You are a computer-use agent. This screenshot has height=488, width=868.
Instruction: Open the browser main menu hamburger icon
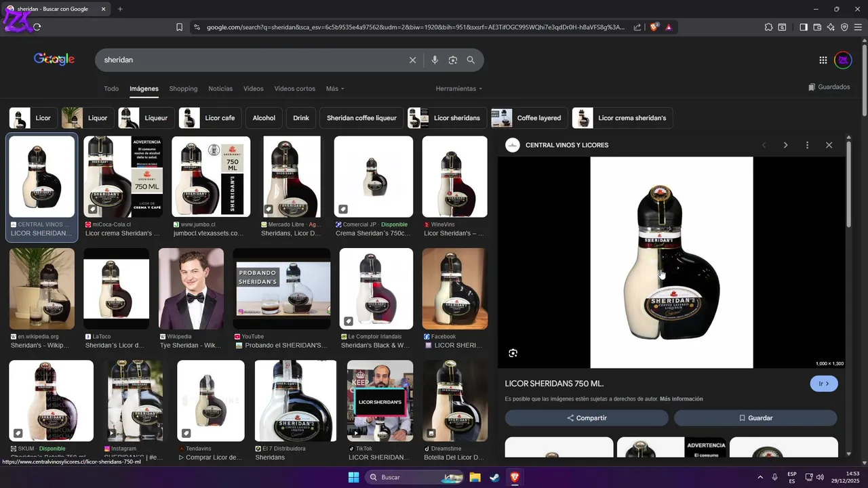click(858, 27)
